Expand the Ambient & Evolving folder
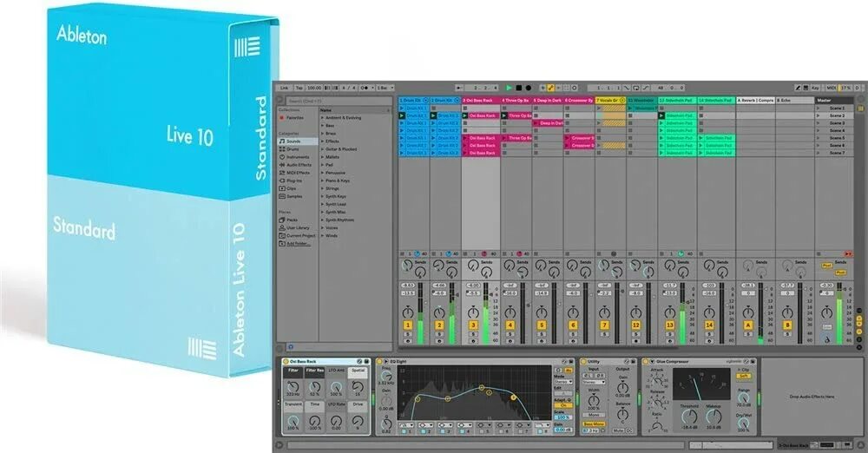This screenshot has width=868, height=453. (323, 118)
